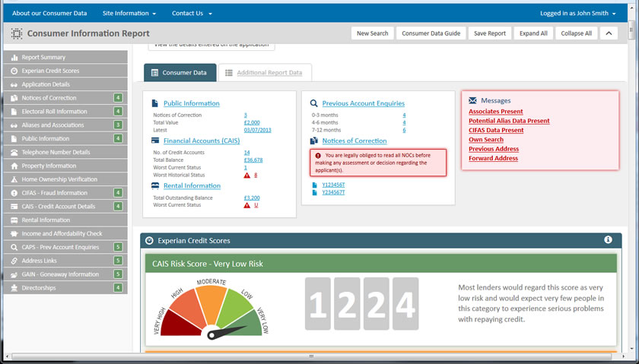Screen dimensions: 639x364
Task: Click the CIFAS Fraud Information alert icon
Action: click(14, 193)
